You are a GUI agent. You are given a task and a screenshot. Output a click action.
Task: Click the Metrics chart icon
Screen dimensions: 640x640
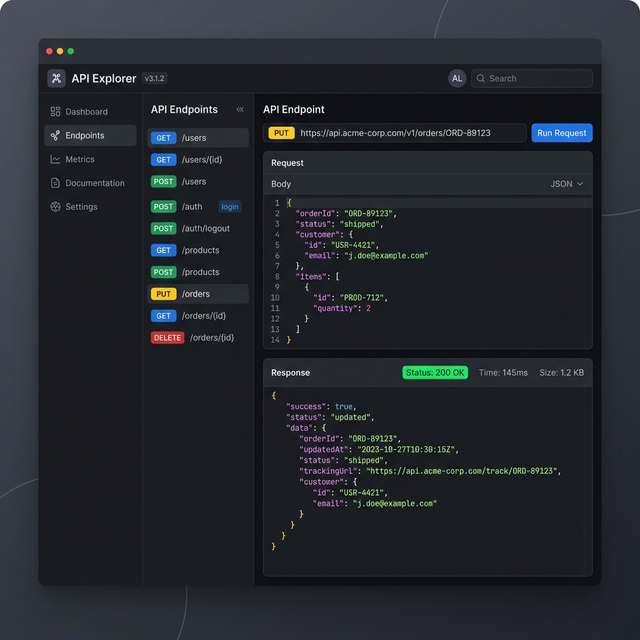[55, 159]
